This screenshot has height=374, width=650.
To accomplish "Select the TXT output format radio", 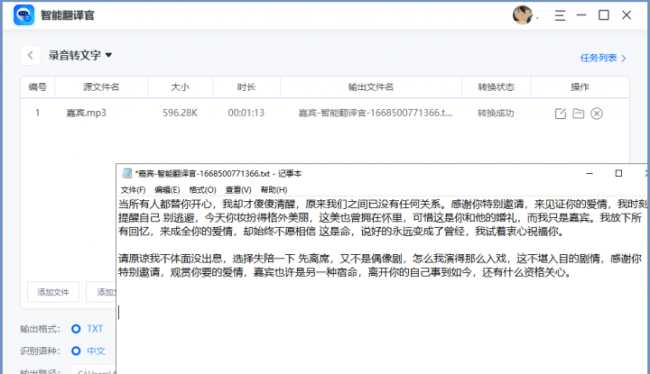I will click(x=76, y=329).
